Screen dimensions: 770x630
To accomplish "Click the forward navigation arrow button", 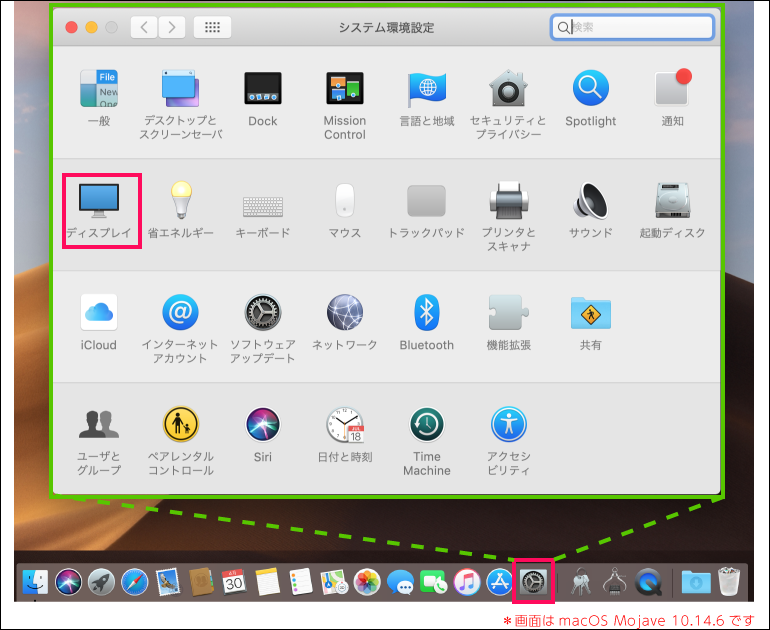I will [171, 27].
